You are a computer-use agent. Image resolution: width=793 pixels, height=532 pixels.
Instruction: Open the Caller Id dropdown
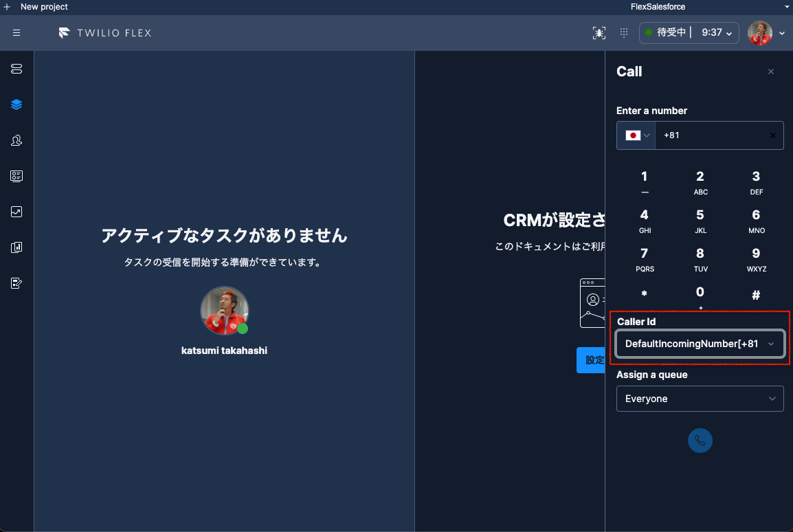[x=700, y=343]
